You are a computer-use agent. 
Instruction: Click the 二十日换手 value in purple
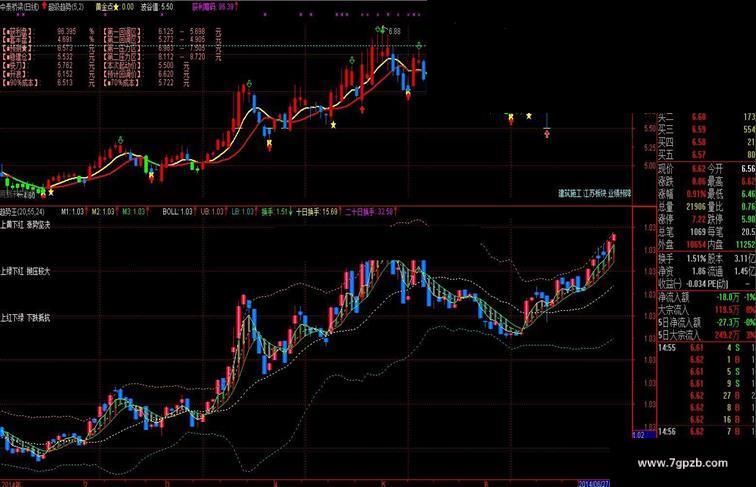click(369, 211)
